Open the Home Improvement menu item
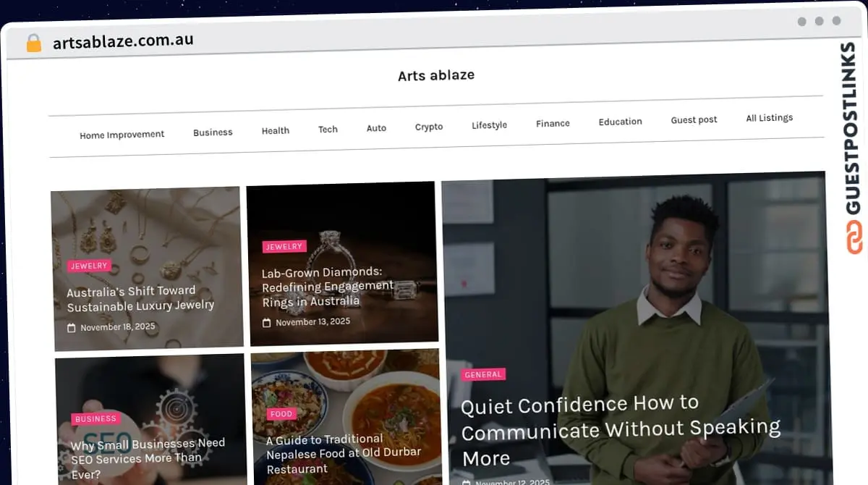This screenshot has width=868, height=485. (x=122, y=135)
